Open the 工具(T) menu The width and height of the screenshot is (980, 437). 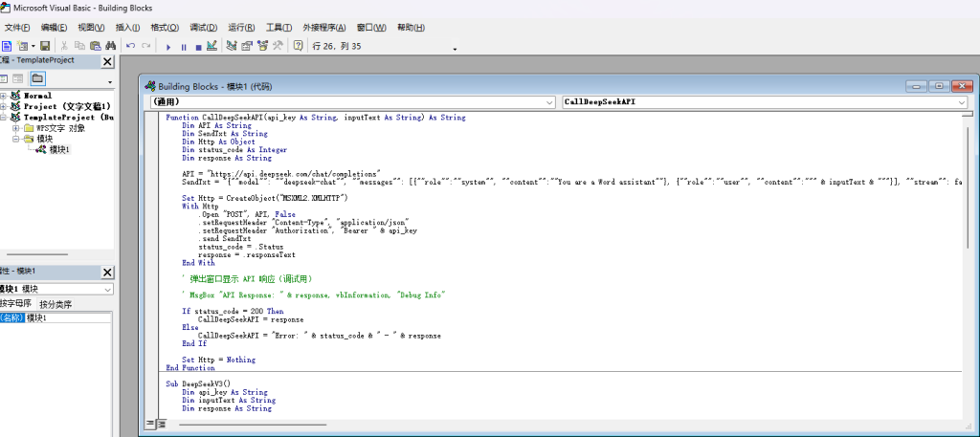pyautogui.click(x=278, y=28)
